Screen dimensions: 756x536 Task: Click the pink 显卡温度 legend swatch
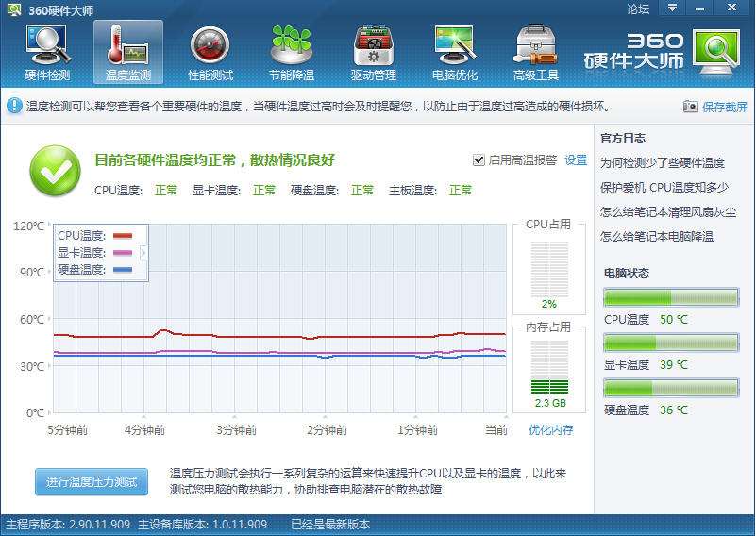pyautogui.click(x=123, y=253)
